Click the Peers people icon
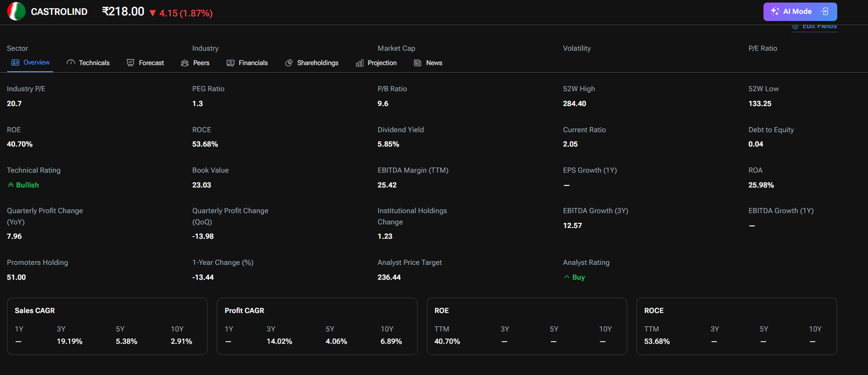Screen dimensions: 868x375 tap(185, 63)
